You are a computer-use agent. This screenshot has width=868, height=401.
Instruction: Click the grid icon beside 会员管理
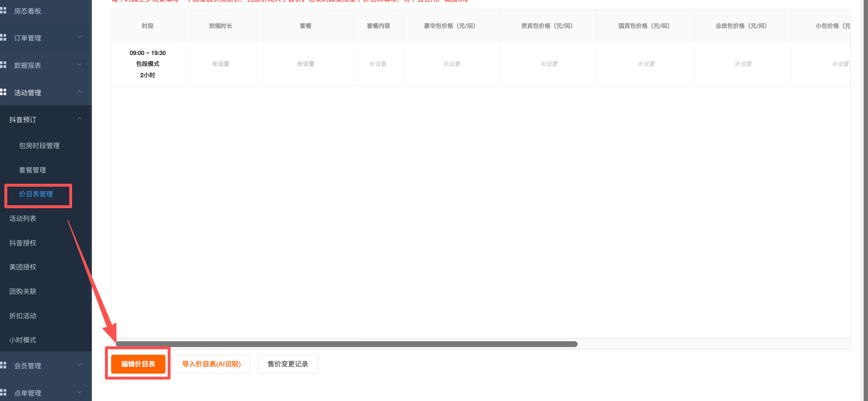[x=3, y=365]
